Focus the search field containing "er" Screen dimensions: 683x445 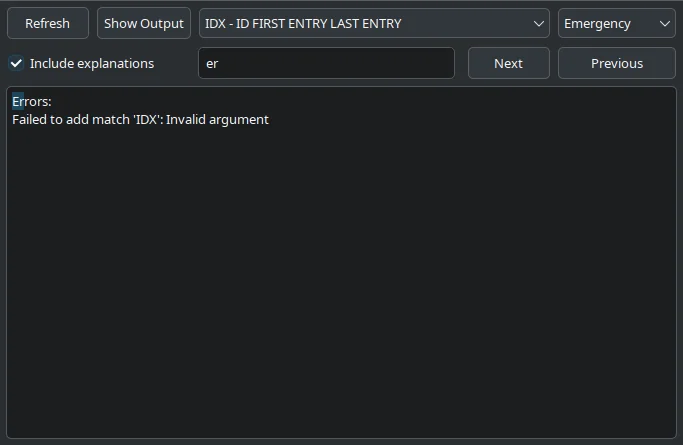coord(326,63)
